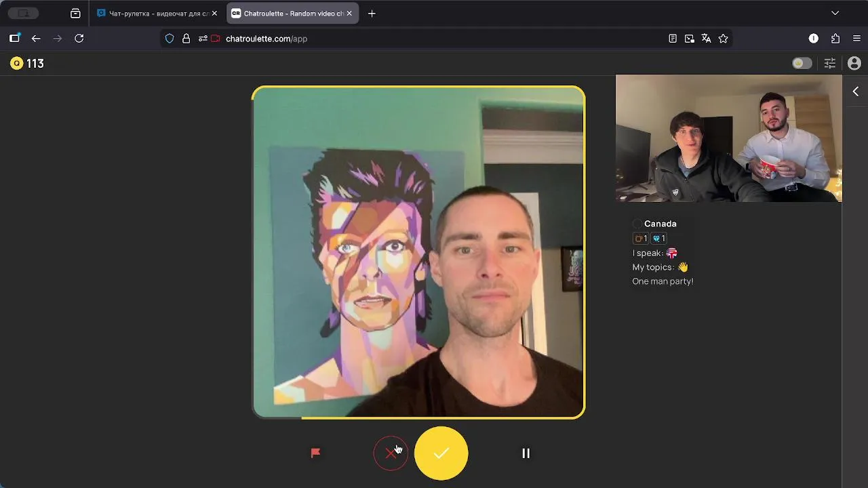Click the yellow Q coin icon
868x488 pixels.
[x=16, y=63]
